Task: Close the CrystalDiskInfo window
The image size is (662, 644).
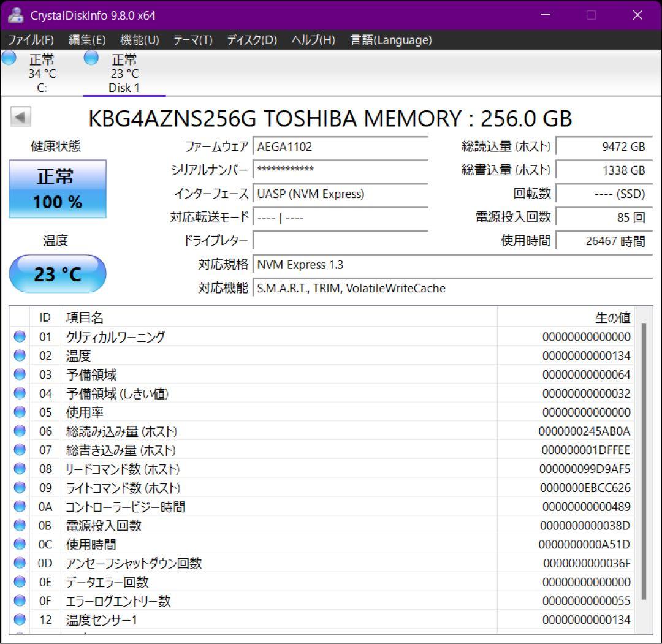Action: [x=637, y=15]
